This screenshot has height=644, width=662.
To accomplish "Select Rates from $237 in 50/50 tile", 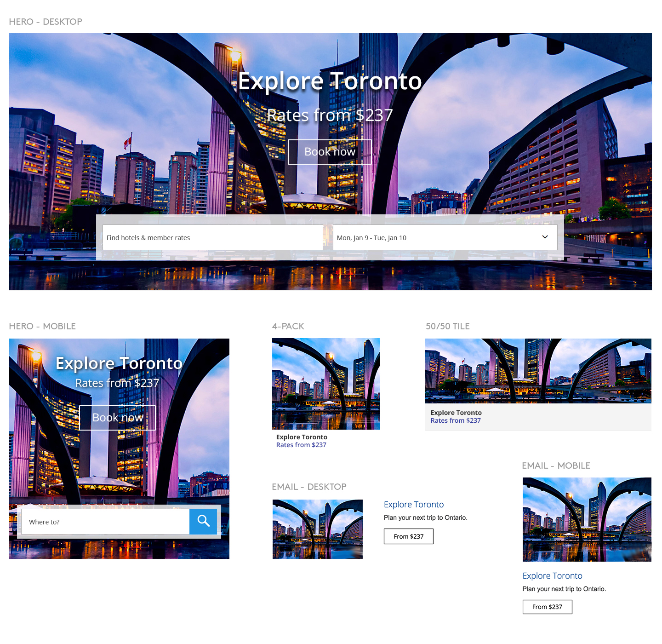I will point(456,420).
